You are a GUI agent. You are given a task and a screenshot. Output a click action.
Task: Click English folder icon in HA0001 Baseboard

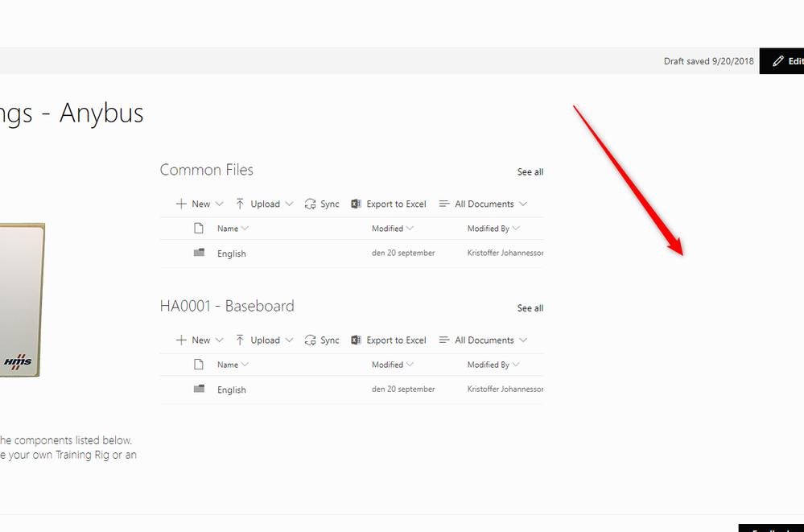[x=199, y=389]
